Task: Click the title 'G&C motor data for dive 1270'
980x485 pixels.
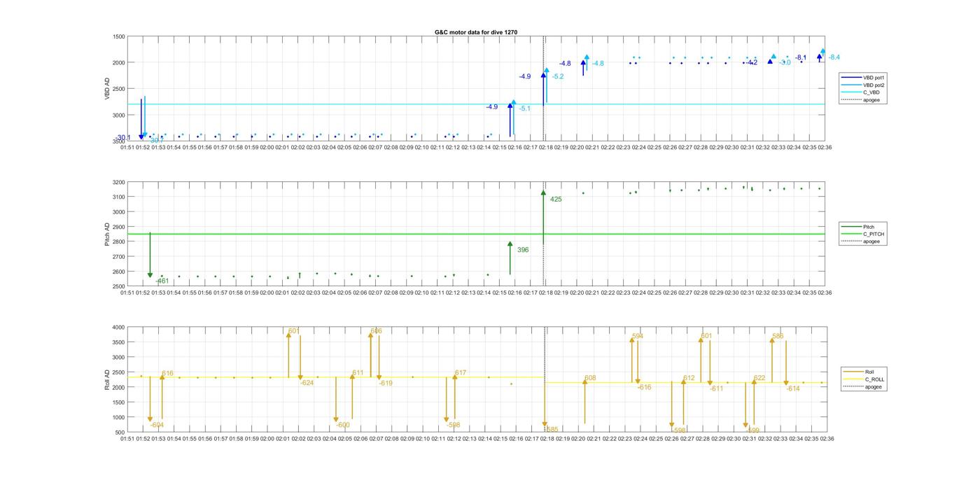Action: [476, 32]
